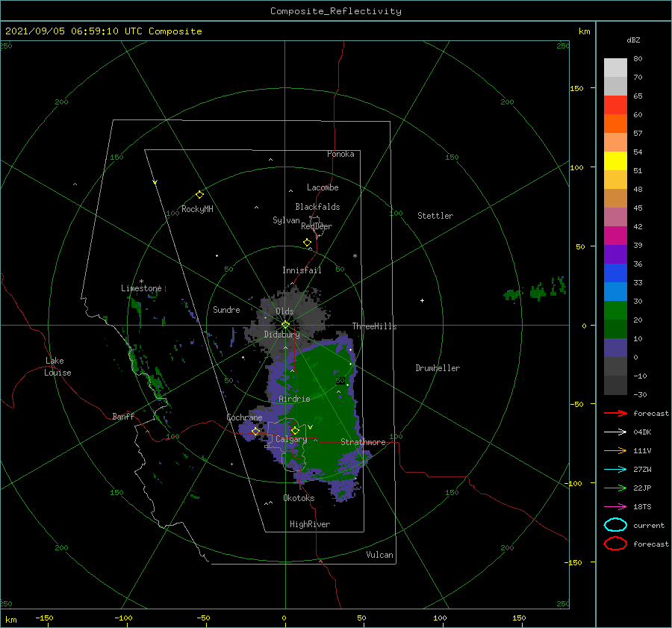Click the Limestone label
This screenshot has height=628, width=672.
click(x=141, y=288)
